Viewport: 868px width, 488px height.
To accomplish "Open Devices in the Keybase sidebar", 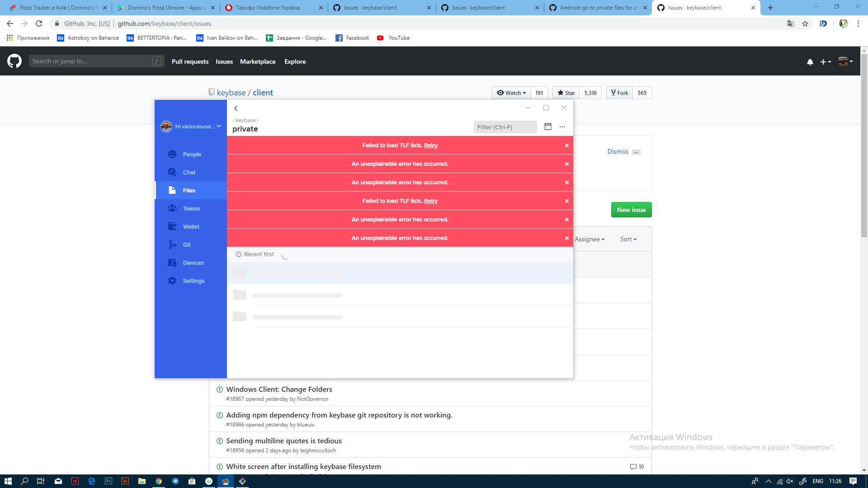I will coord(193,263).
